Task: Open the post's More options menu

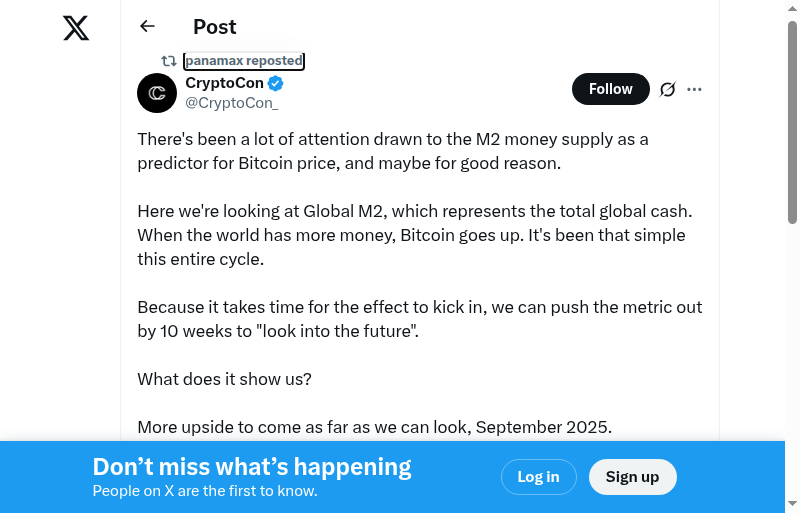Action: coord(695,89)
